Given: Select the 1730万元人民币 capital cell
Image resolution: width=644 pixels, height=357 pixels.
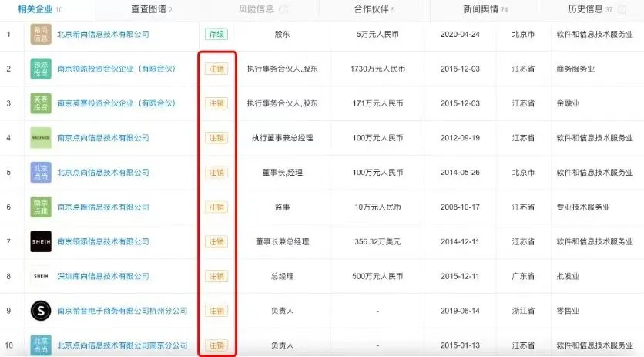Looking at the screenshot, I should pos(377,69).
